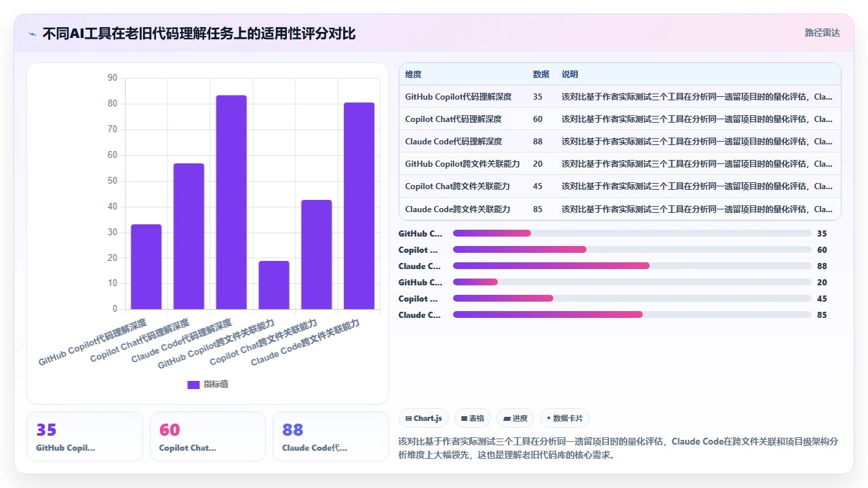868x488 pixels.
Task: Click GitHub Copilot跨文件关联能力 table row name
Action: (462, 164)
